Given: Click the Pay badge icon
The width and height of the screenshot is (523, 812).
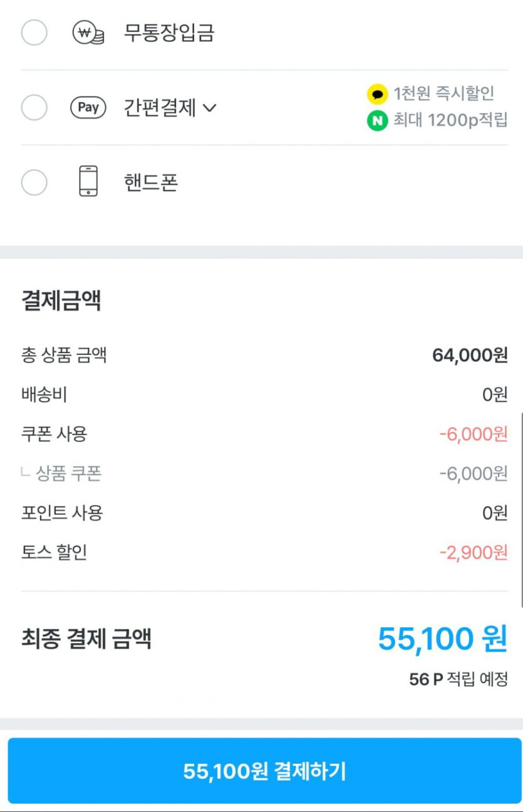Looking at the screenshot, I should point(88,108).
